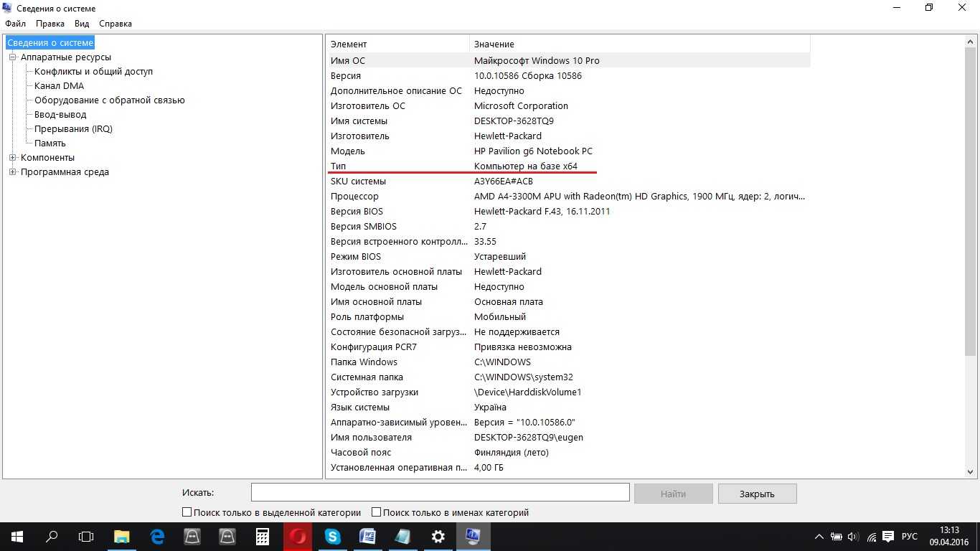
Task: Collapse the "Аппаратные ресурсы" tree node
Action: pos(12,57)
